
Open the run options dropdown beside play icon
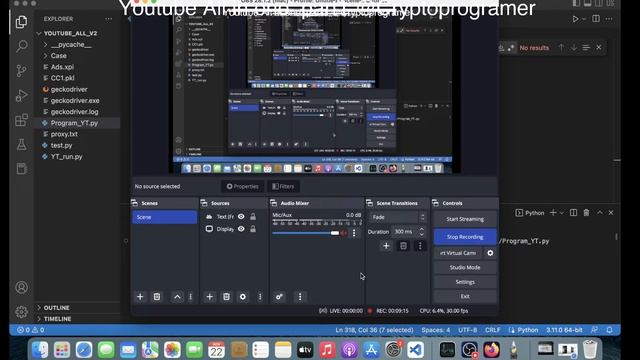coord(584,19)
